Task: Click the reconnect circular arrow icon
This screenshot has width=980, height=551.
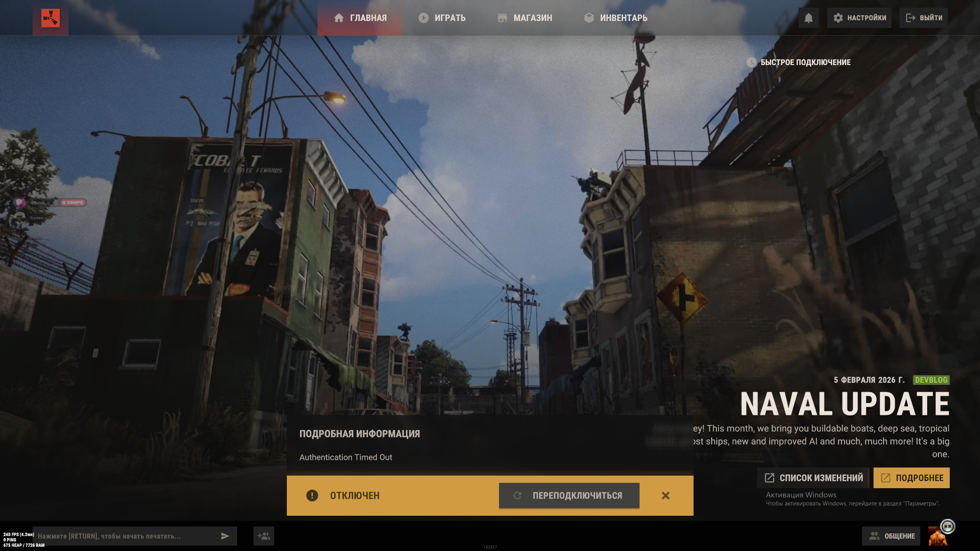Action: [x=517, y=495]
